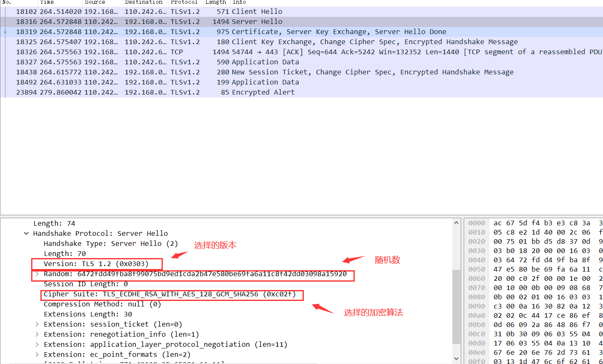Viewport: 603px width, 364px height.
Task: Sort packets by Time column header
Action: 61,3
